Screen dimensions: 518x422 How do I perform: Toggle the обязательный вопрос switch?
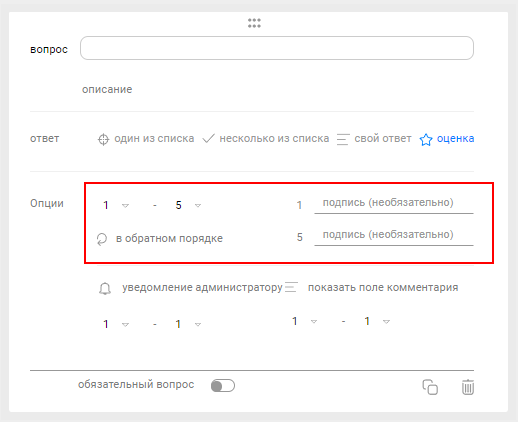(223, 386)
